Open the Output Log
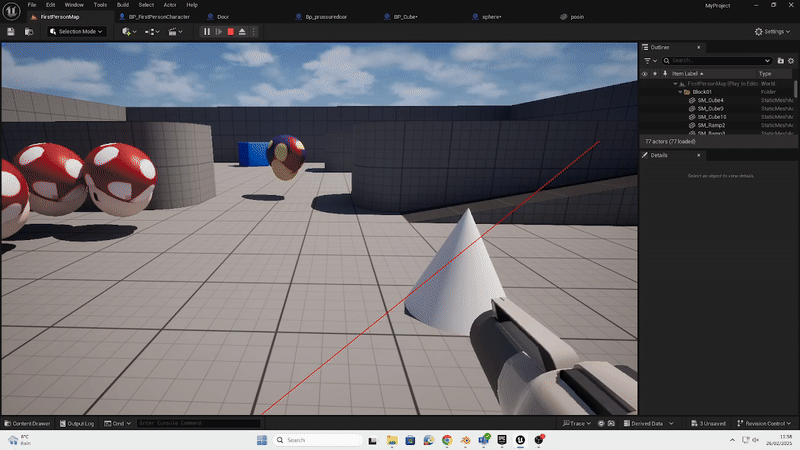This screenshot has height=450, width=800. coord(77,423)
